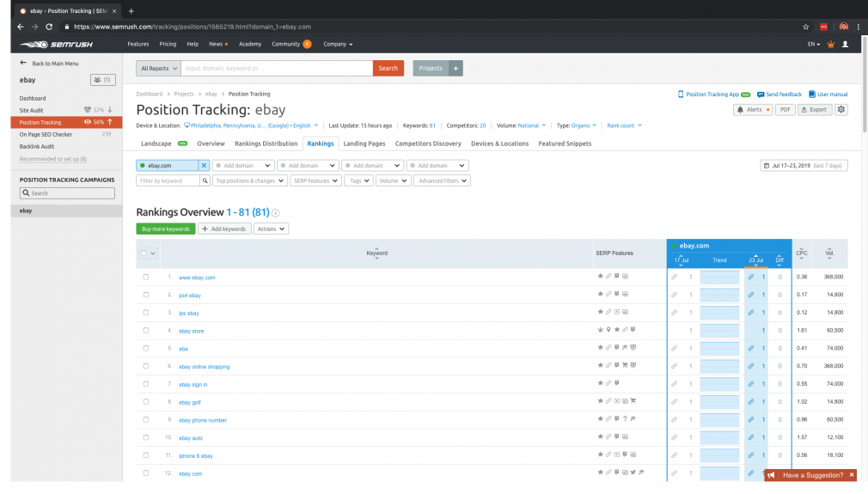Image resolution: width=868 pixels, height=494 pixels.
Task: Open the User manual link
Action: [828, 94]
